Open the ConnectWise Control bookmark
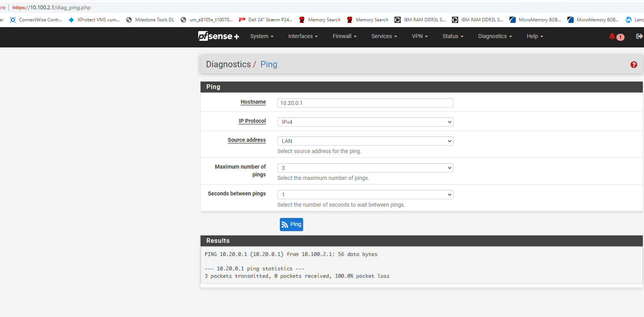644x317 pixels. (36, 20)
